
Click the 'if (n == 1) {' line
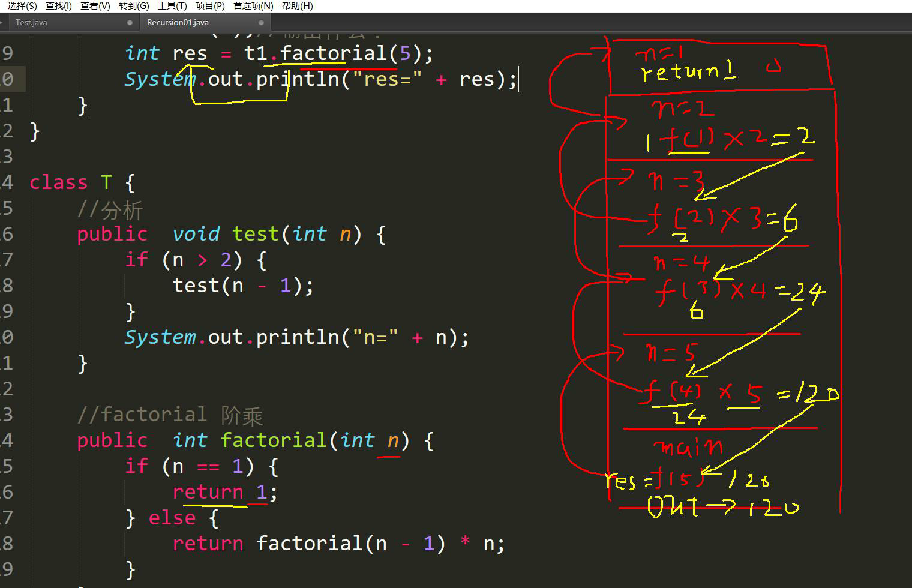point(202,466)
